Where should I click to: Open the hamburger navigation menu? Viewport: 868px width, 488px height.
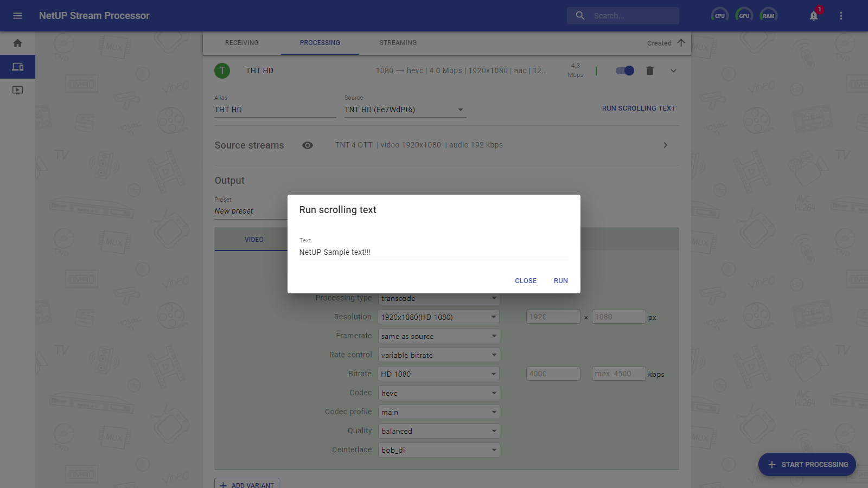pyautogui.click(x=17, y=16)
